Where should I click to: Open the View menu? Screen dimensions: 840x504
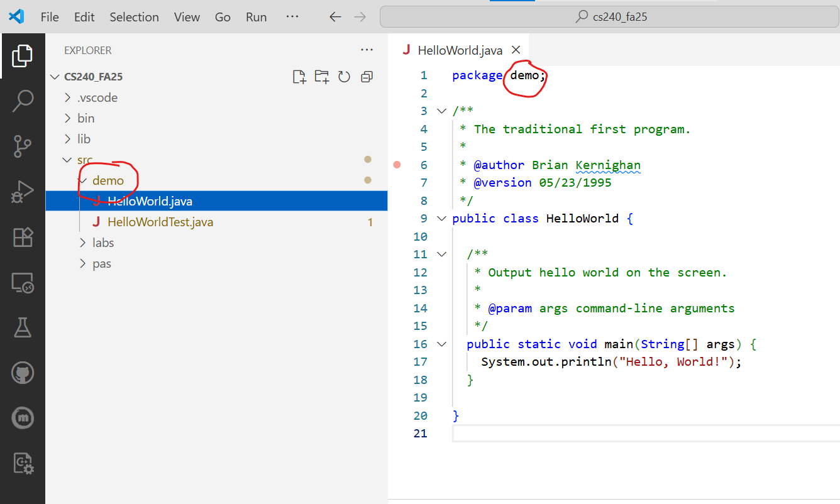click(x=187, y=17)
